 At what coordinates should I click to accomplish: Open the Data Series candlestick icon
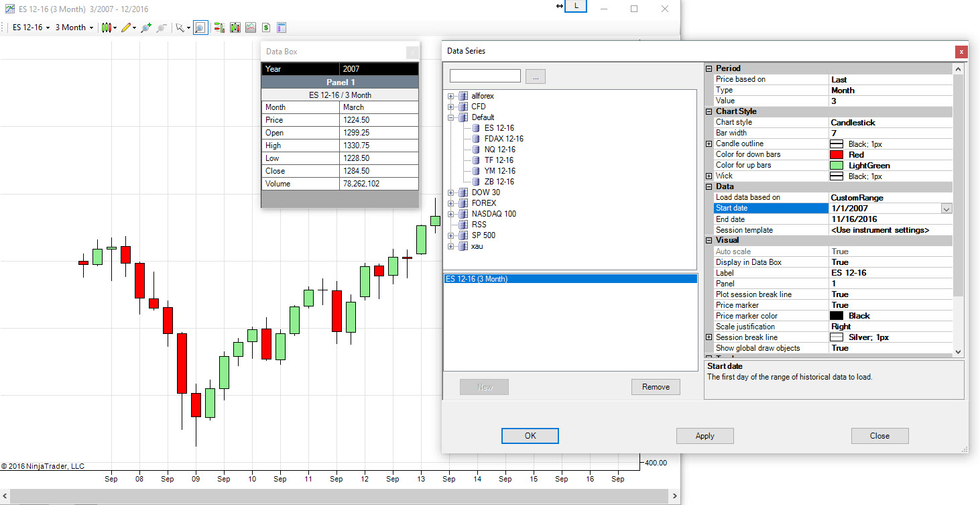pos(235,27)
